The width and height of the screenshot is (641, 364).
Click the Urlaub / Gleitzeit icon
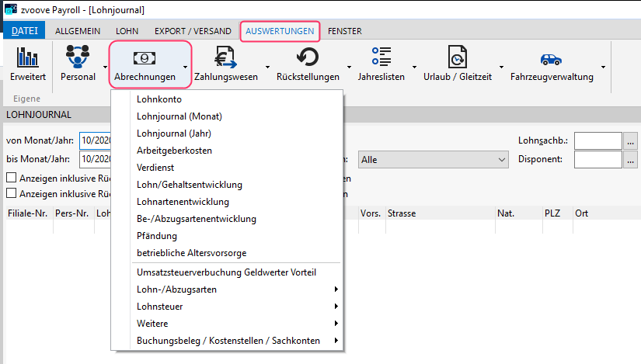457,58
